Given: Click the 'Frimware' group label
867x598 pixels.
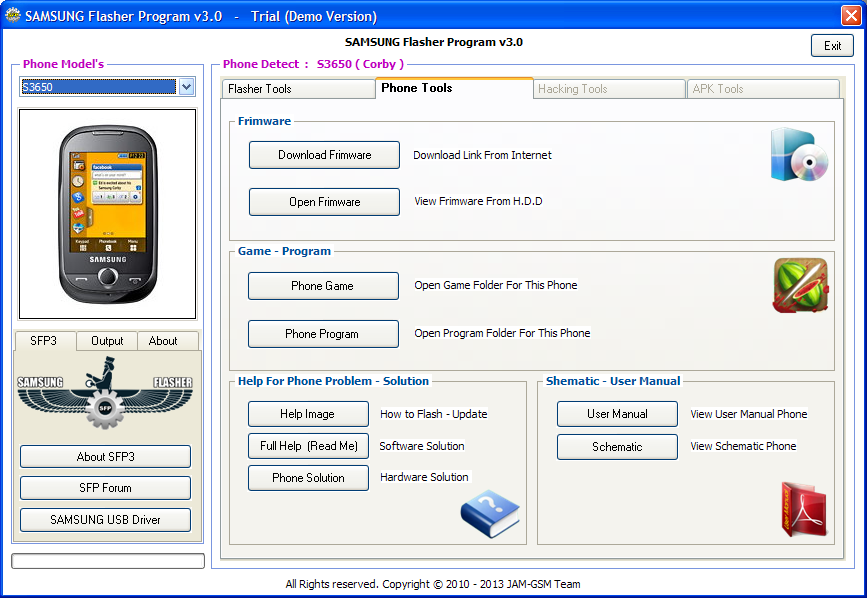Looking at the screenshot, I should tap(264, 121).
